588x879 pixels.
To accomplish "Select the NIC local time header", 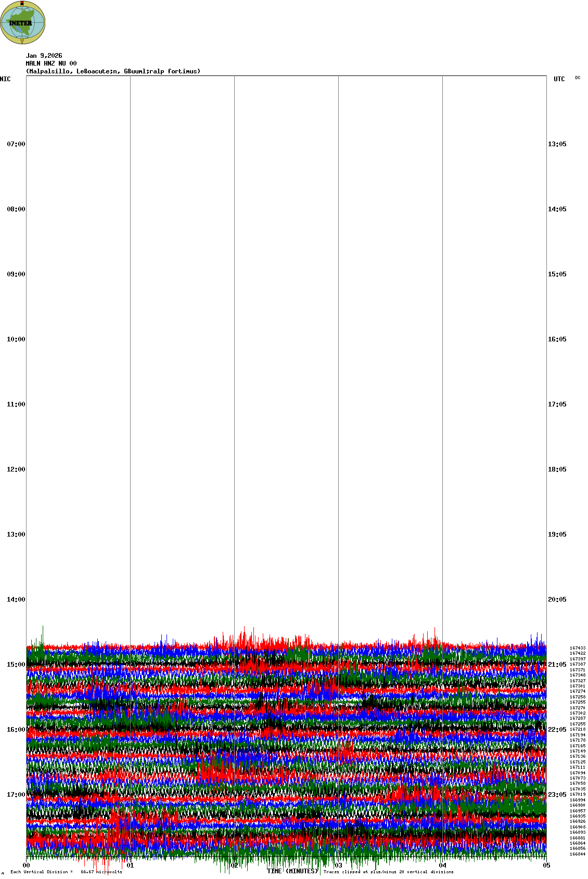I will [5, 79].
